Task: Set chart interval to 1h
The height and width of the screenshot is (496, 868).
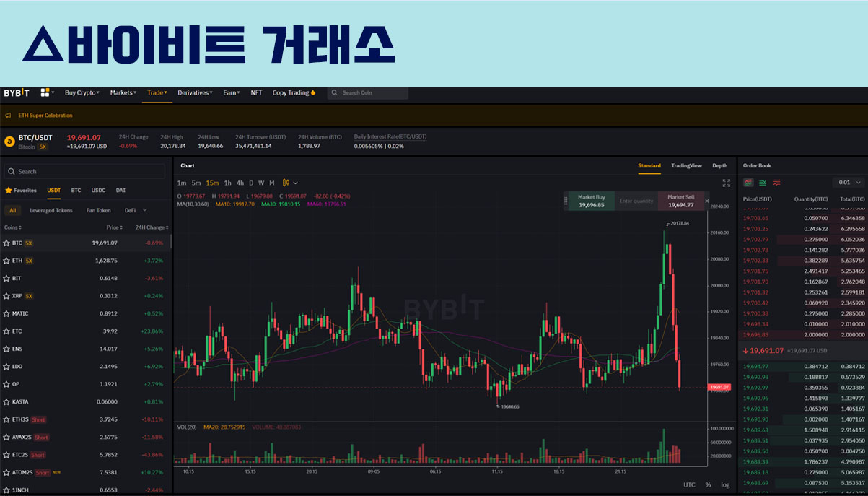Action: [228, 183]
